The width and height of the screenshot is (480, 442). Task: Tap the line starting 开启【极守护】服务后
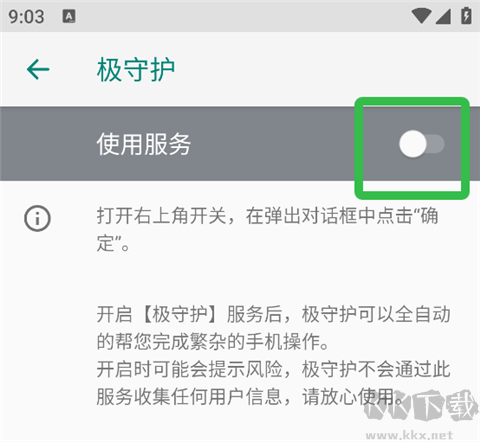pos(273,314)
